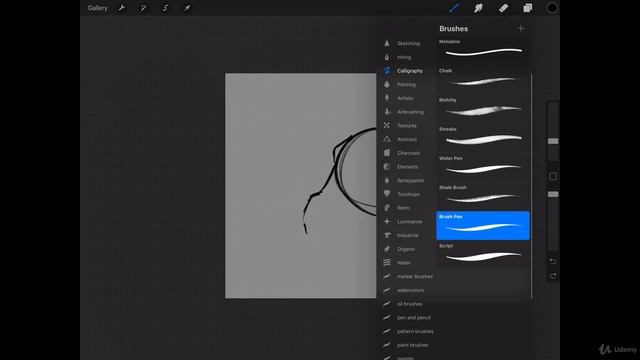Choose the Chalk brush
The width and height of the screenshot is (640, 360).
point(483,79)
